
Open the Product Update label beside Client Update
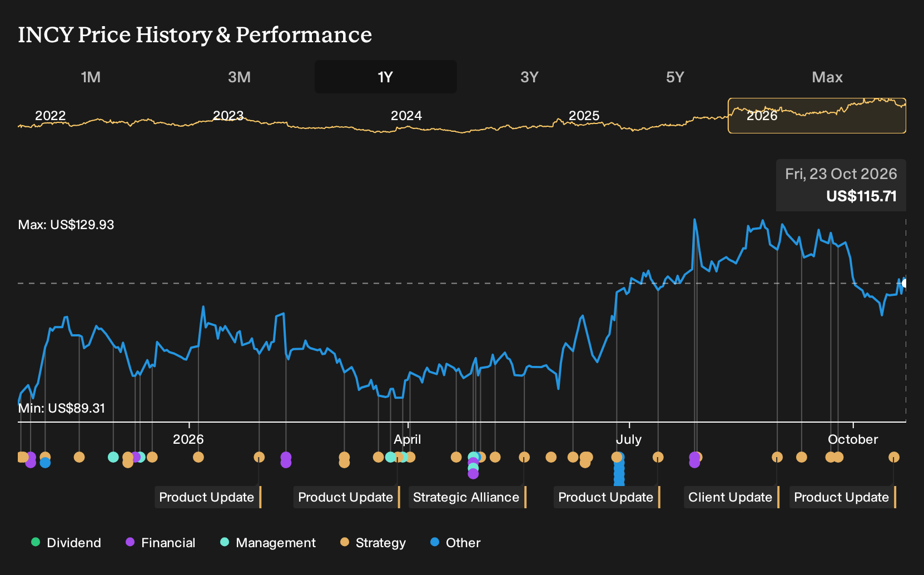[607, 497]
